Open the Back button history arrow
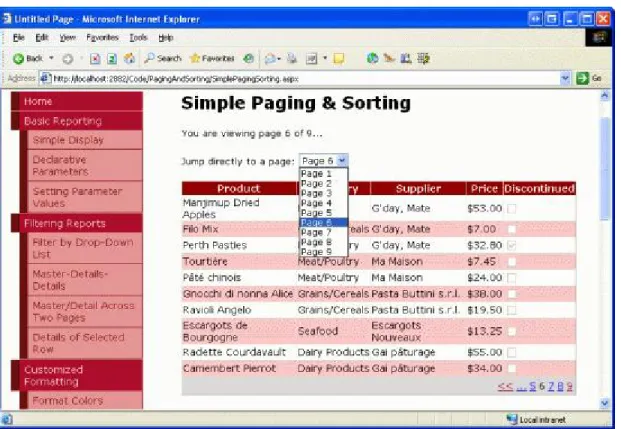The width and height of the screenshot is (621, 429). click(51, 58)
